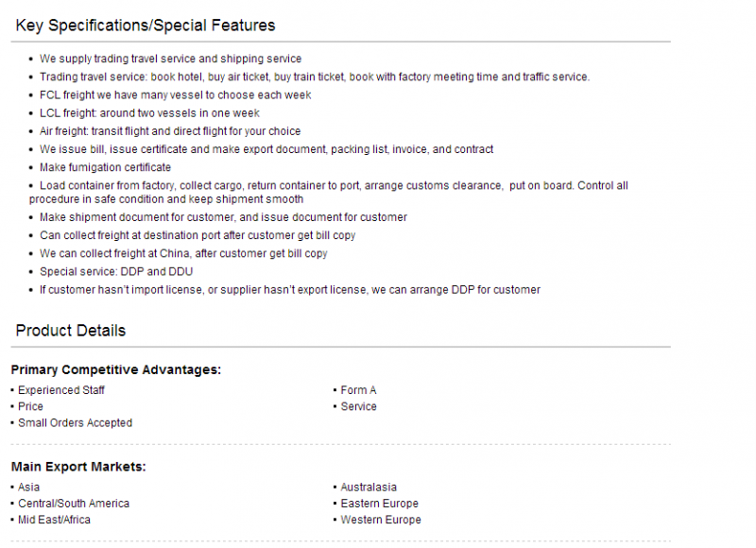Select the Central/South America market

(74, 504)
